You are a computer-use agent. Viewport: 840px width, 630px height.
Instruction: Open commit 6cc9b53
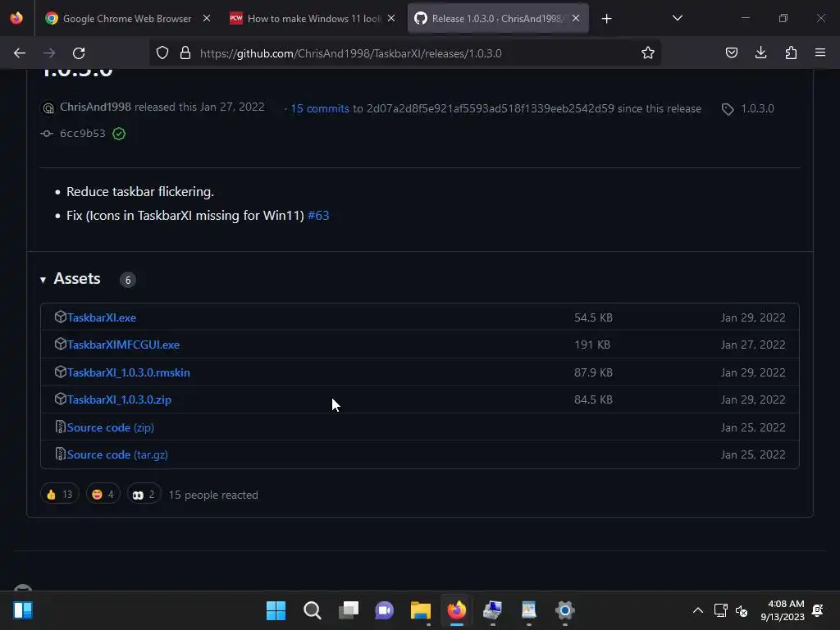coord(83,134)
